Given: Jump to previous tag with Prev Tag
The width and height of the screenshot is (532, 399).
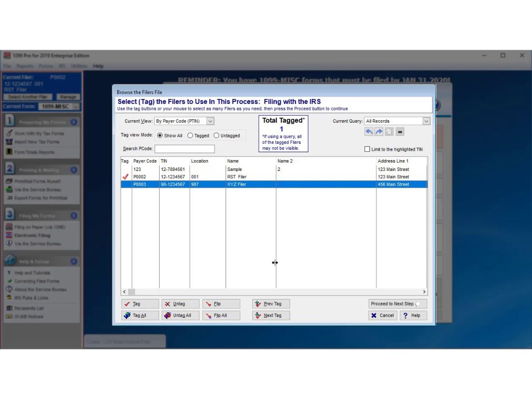Looking at the screenshot, I should [271, 303].
